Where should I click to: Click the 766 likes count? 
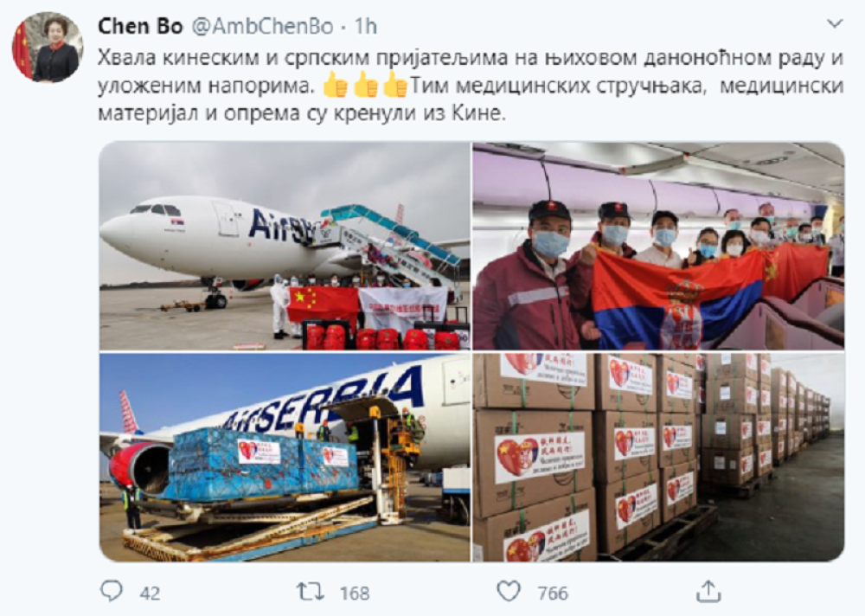click(553, 594)
